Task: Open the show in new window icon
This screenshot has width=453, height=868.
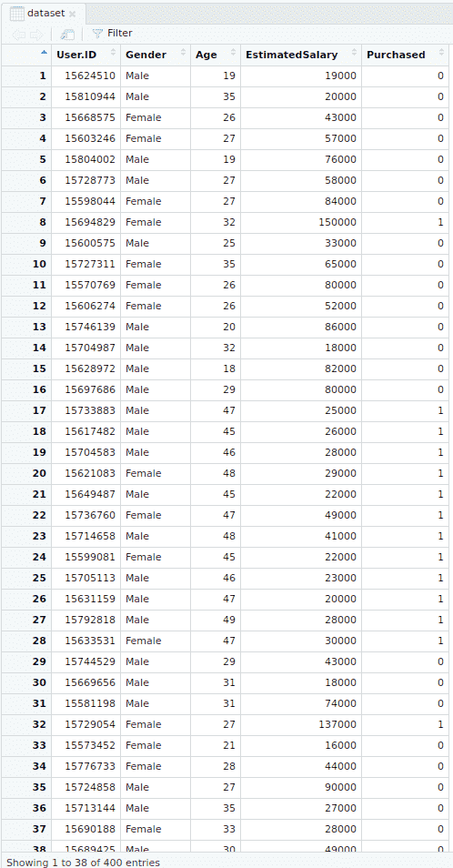Action: click(67, 35)
